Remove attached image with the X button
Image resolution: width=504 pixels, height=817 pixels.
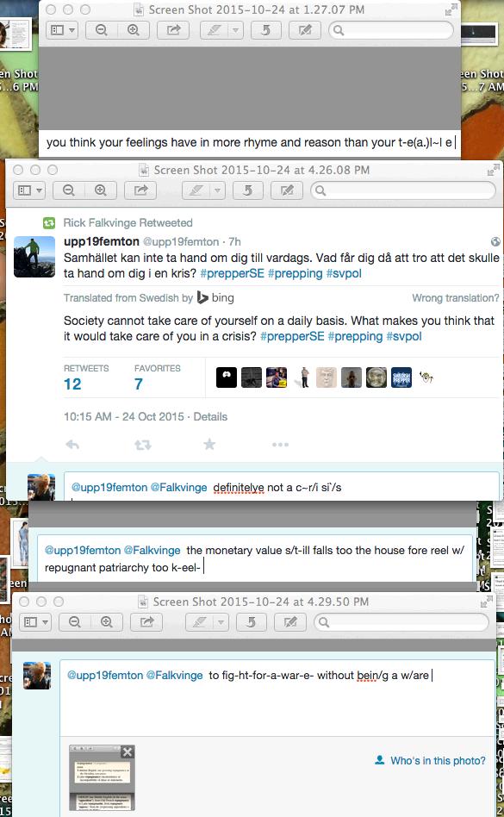128,752
